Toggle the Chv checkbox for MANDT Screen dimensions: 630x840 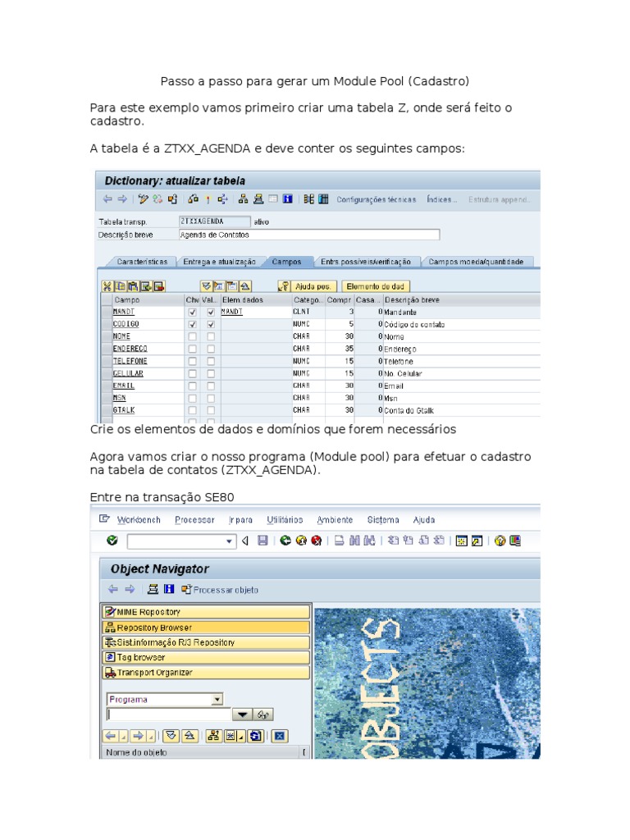[192, 312]
